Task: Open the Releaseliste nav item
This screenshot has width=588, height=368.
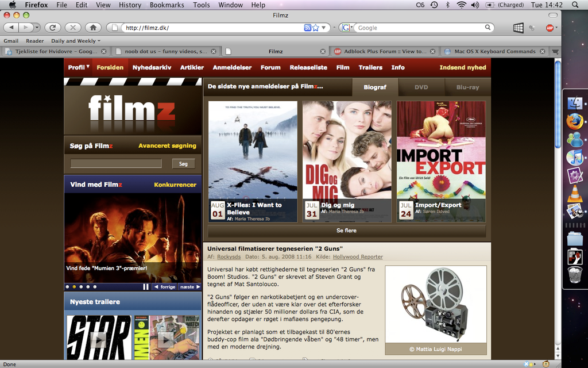Action: [308, 68]
